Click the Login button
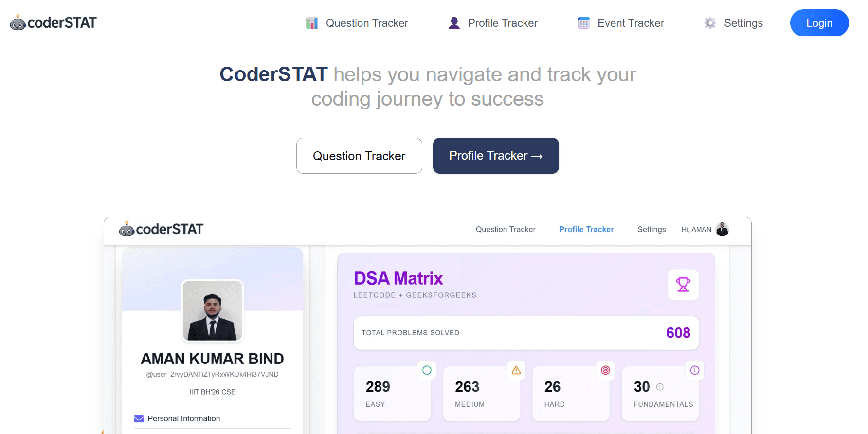The height and width of the screenshot is (434, 868). (x=819, y=22)
